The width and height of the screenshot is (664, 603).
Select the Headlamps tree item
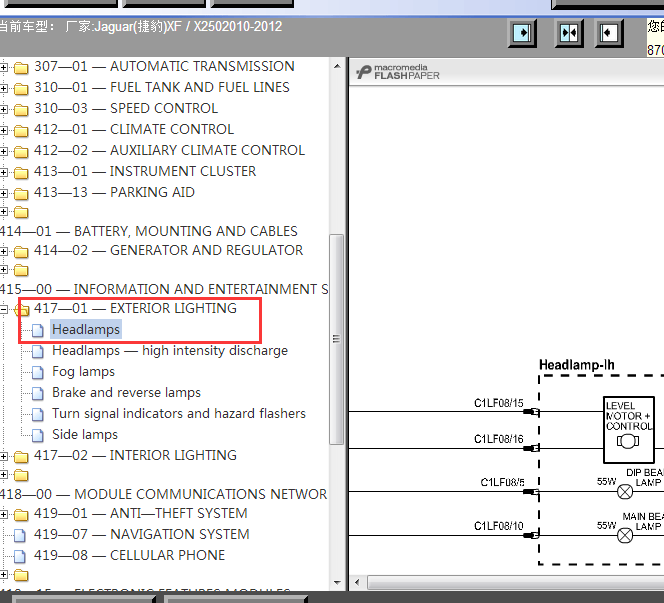pos(86,329)
